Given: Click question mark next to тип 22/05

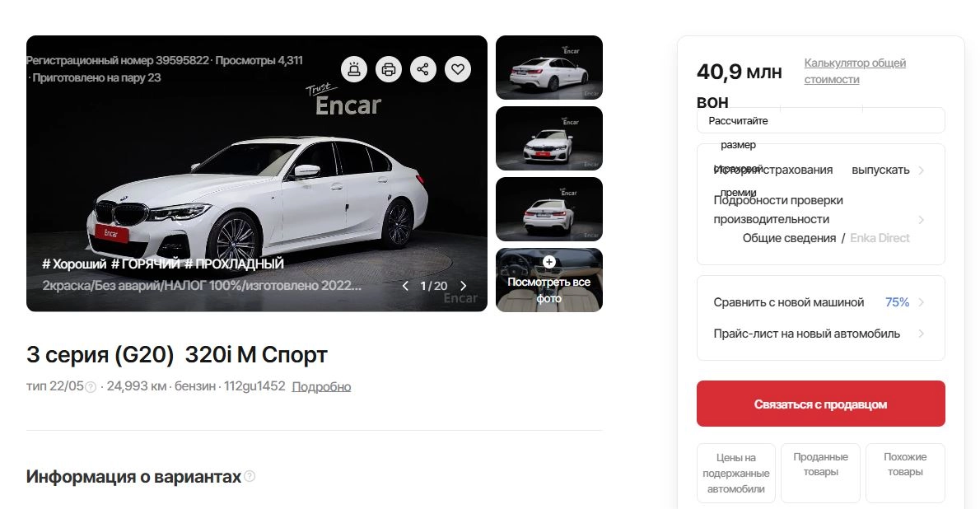Looking at the screenshot, I should [x=91, y=387].
